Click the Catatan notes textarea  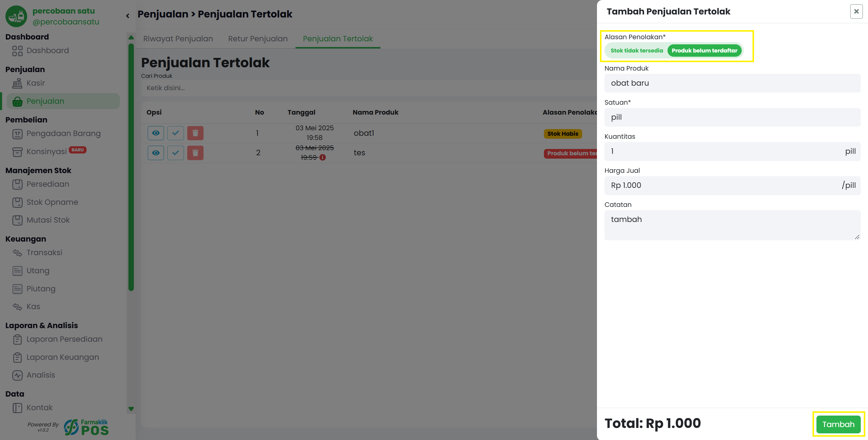tap(732, 225)
